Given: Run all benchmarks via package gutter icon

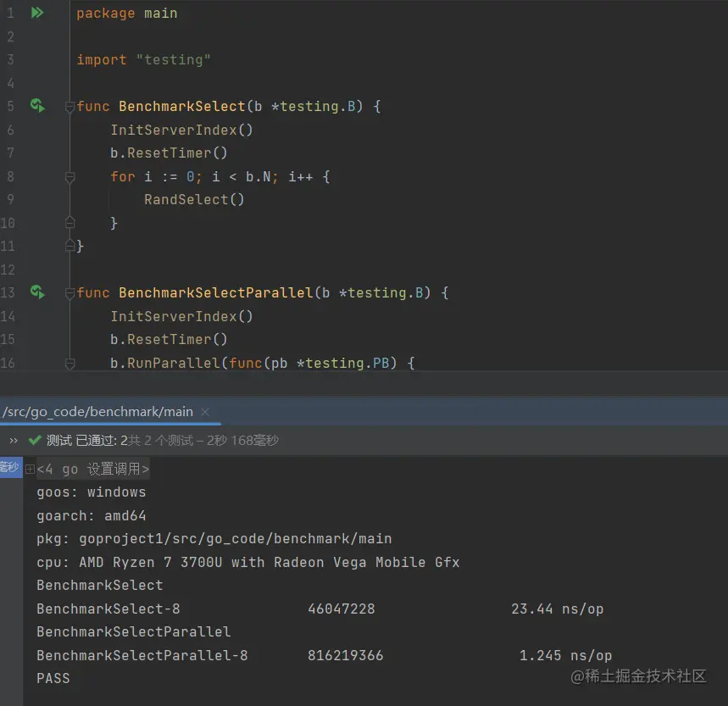Looking at the screenshot, I should click(x=37, y=13).
